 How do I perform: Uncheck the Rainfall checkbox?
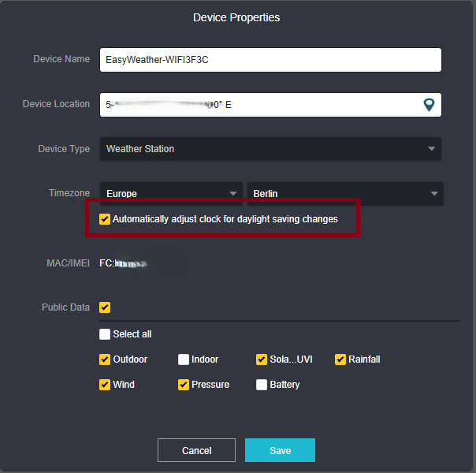pyautogui.click(x=340, y=359)
